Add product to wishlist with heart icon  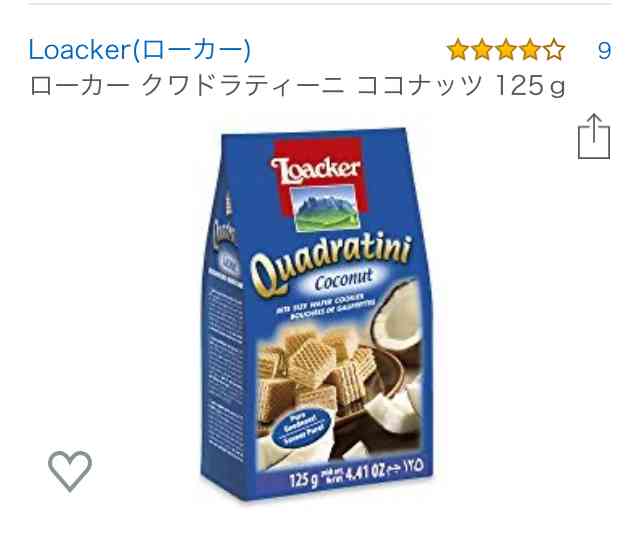(x=70, y=470)
